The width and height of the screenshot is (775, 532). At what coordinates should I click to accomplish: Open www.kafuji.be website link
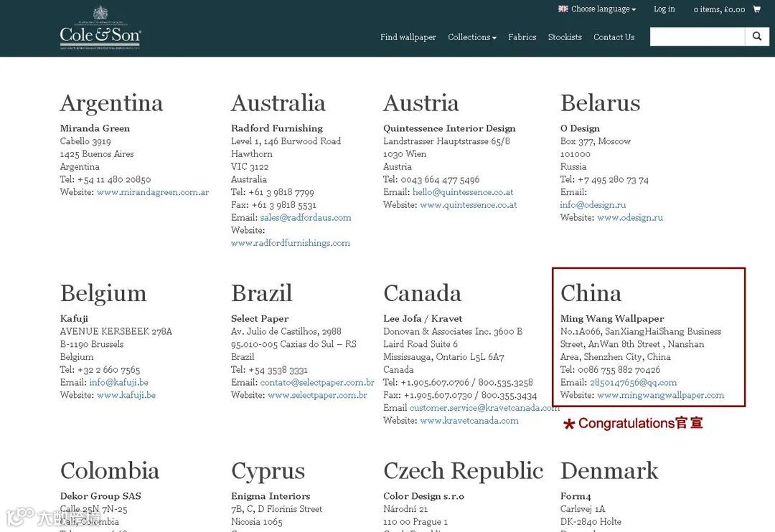point(126,395)
